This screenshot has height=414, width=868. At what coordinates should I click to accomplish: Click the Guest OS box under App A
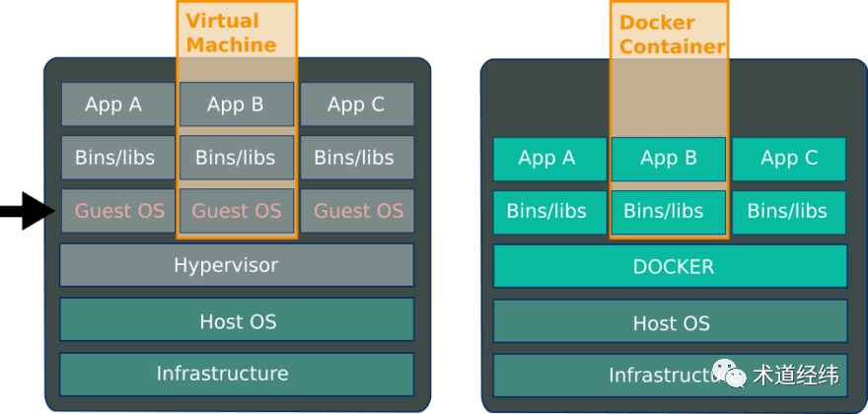click(x=118, y=211)
